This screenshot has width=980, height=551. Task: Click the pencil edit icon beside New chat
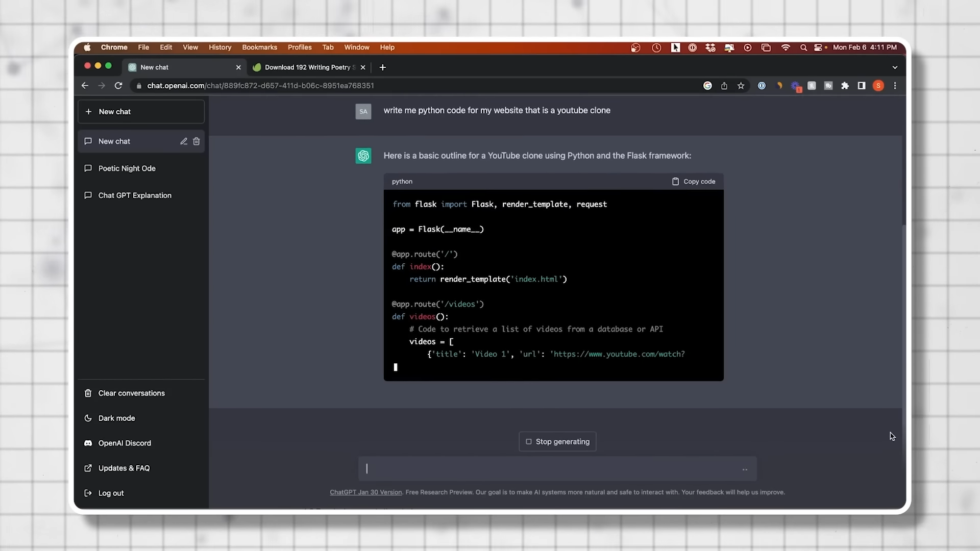[184, 141]
